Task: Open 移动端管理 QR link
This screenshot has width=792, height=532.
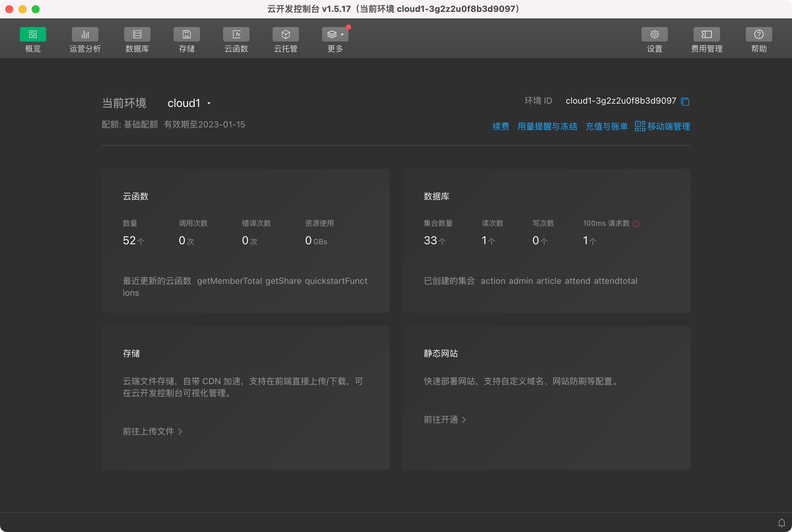Action: coord(662,126)
